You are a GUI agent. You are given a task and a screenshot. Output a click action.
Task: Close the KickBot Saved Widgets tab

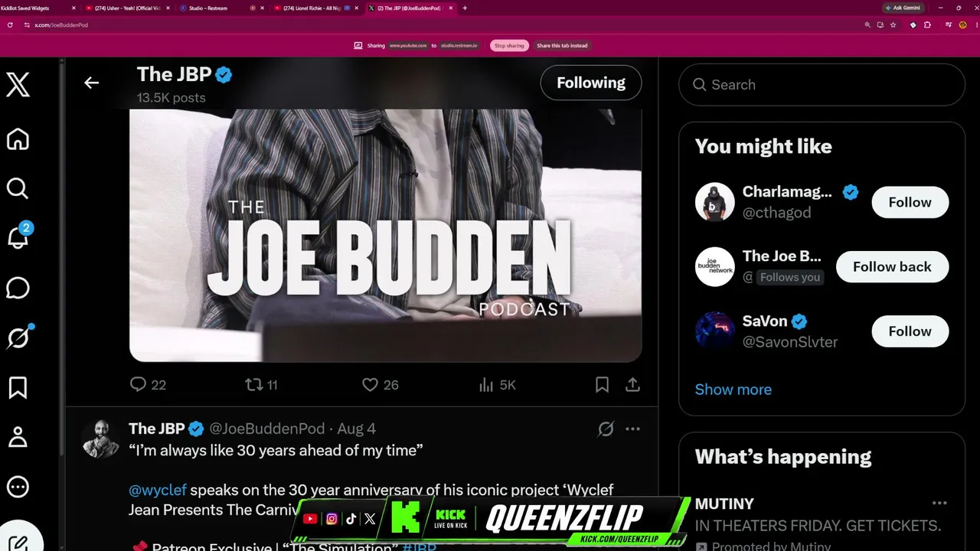[x=73, y=8]
